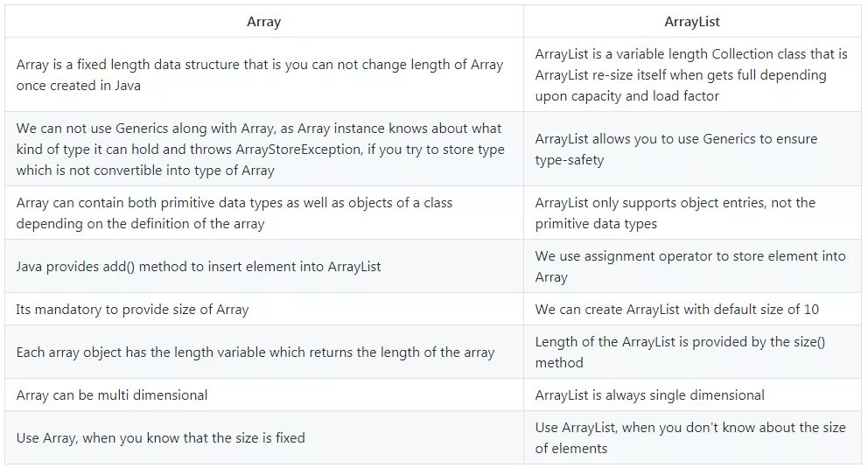Image resolution: width=868 pixels, height=468 pixels.
Task: Select the fixed length data structure cell
Action: [x=264, y=74]
